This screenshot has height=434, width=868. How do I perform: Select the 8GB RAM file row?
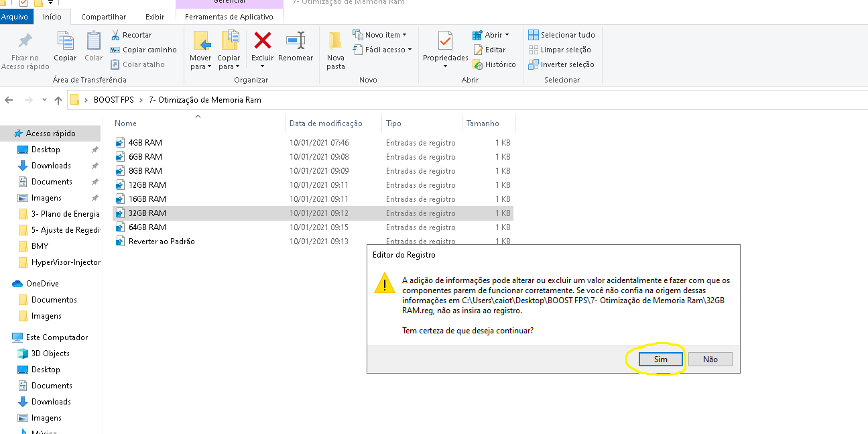[313, 171]
